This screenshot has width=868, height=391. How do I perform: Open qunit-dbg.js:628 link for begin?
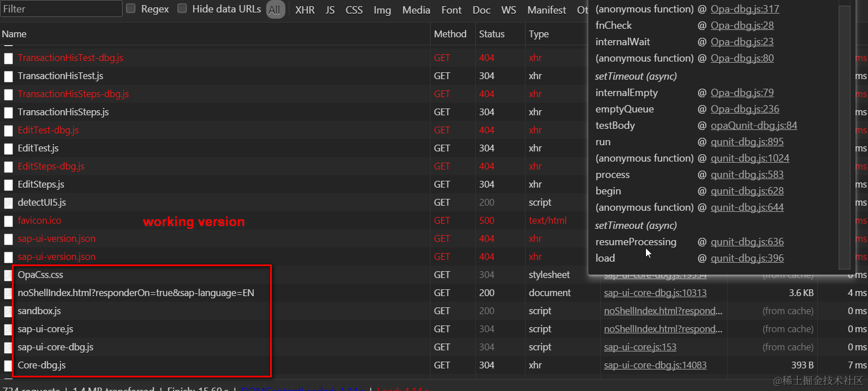point(747,191)
